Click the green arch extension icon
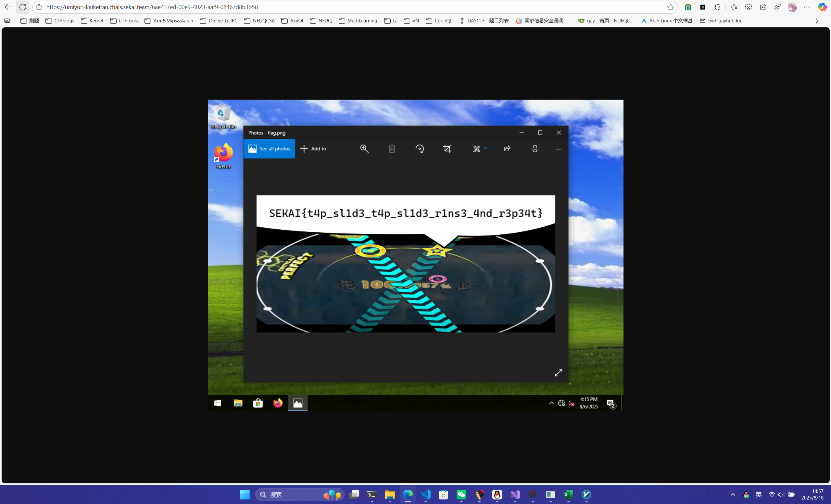Image resolution: width=831 pixels, height=504 pixels. (x=688, y=7)
